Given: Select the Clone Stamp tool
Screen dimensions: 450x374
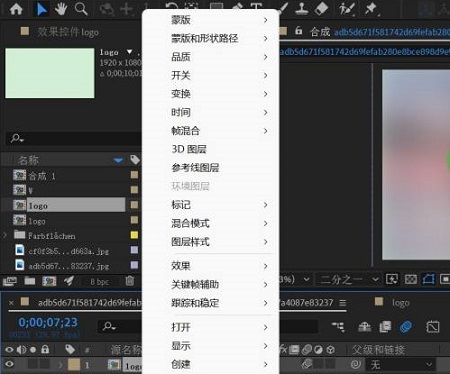Looking at the screenshot, I should [301, 9].
